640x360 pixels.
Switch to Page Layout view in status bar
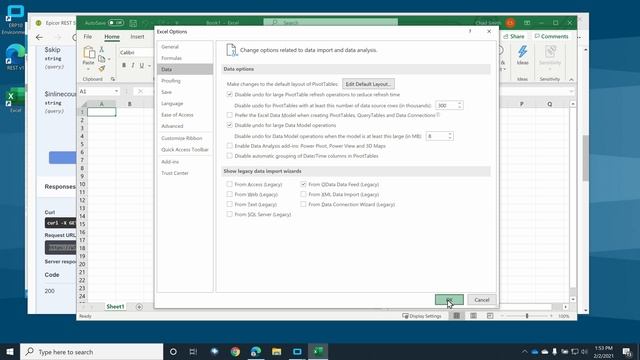pos(473,316)
